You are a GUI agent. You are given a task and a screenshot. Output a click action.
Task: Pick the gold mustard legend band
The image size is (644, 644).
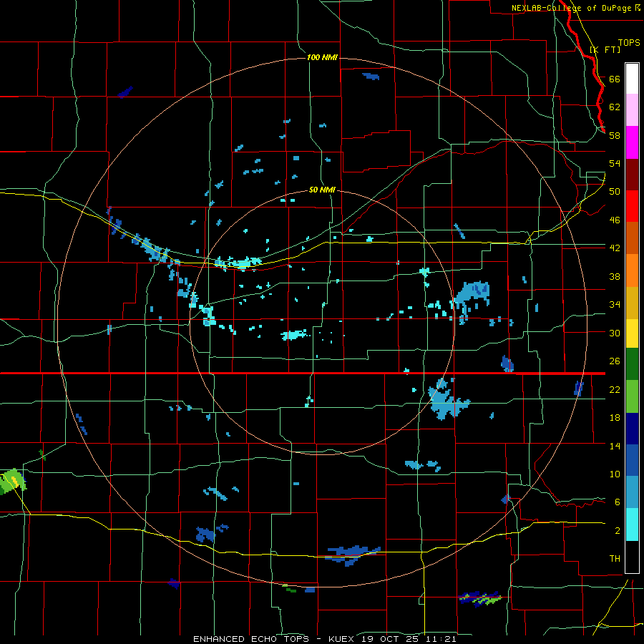[x=632, y=303]
